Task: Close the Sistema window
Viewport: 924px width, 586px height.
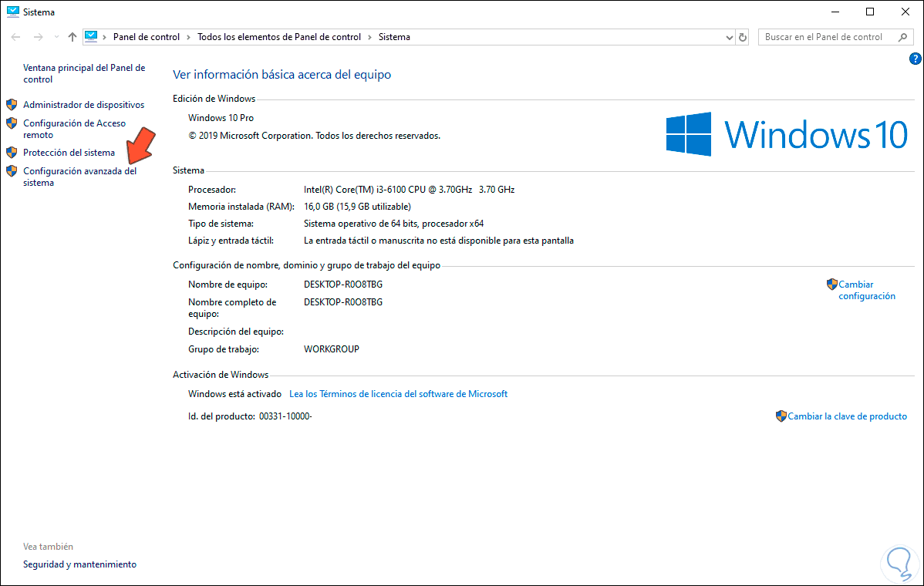Action: click(905, 12)
